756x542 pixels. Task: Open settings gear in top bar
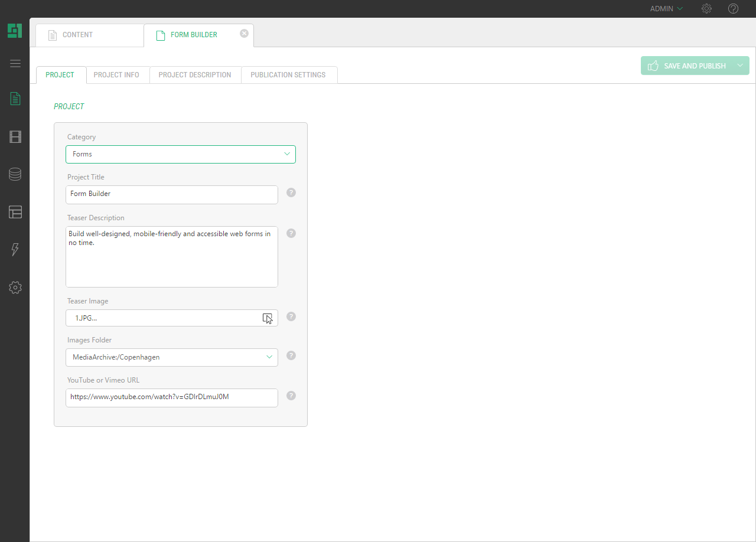[x=706, y=9]
